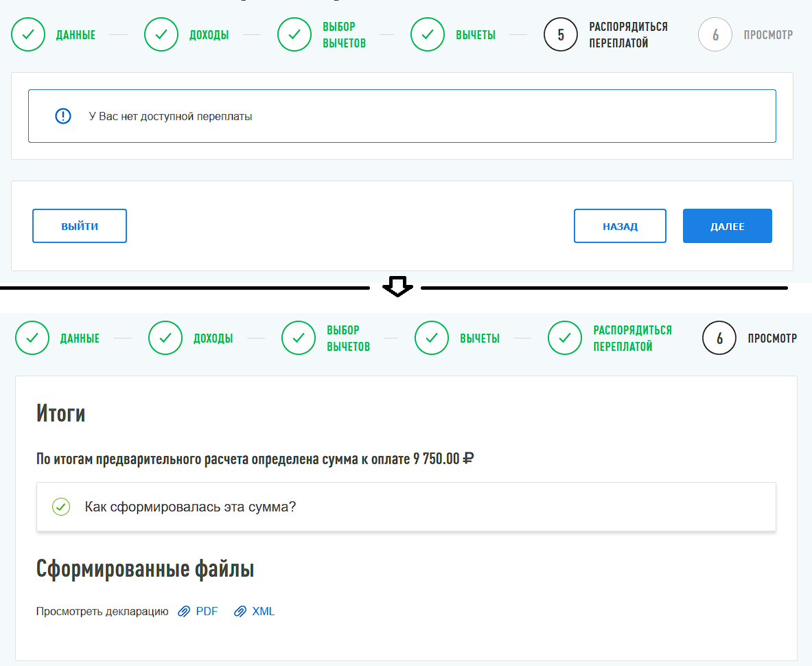812x666 pixels.
Task: Go to РАСПОРЯДИТЬСЯ ПЕРЕПЛАТОЙ label in lower stepper
Action: (632, 338)
